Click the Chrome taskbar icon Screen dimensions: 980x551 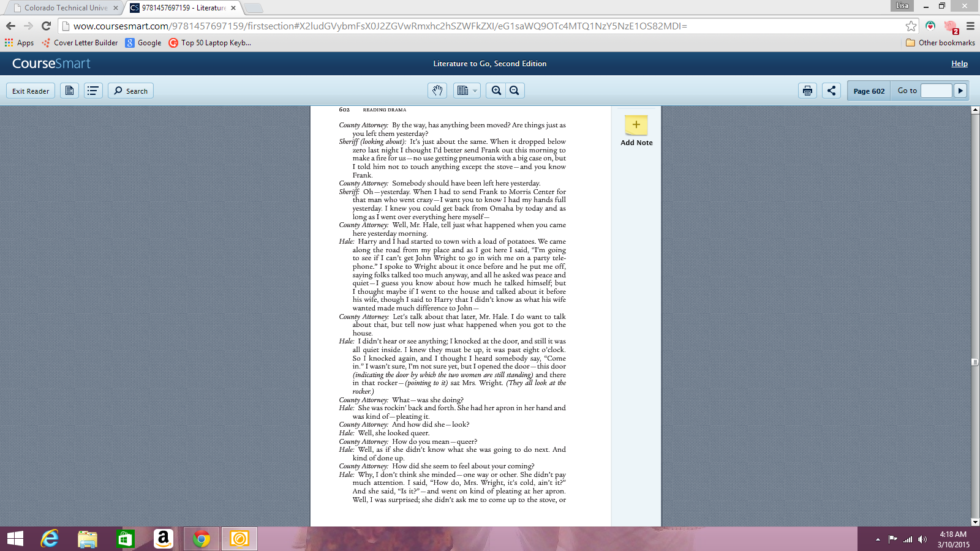(202, 539)
